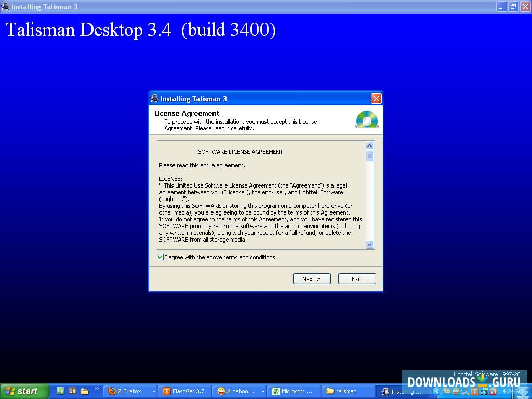Open the Yahoo taskbar group dropdown arrow
Viewport: 532px width, 399px height.
[x=263, y=392]
